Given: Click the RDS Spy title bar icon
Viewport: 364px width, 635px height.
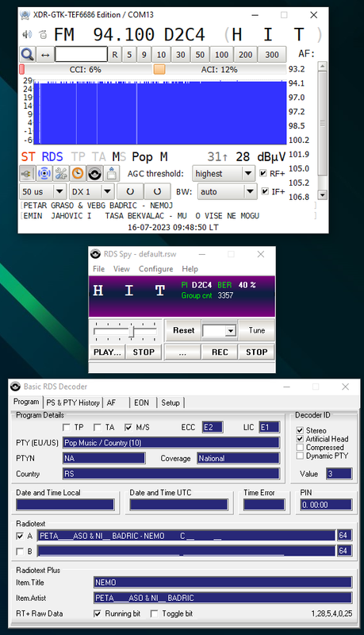Looking at the screenshot, I should pyautogui.click(x=95, y=254).
